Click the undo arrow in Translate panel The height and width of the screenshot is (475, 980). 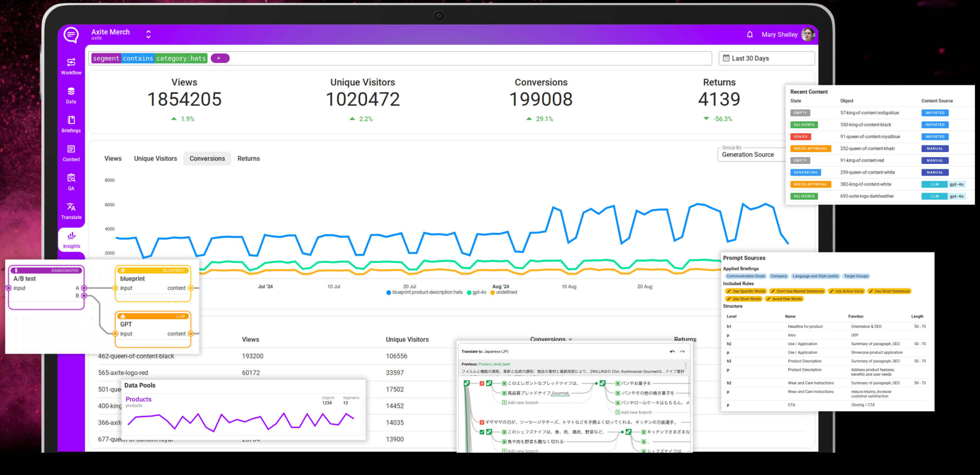(672, 351)
